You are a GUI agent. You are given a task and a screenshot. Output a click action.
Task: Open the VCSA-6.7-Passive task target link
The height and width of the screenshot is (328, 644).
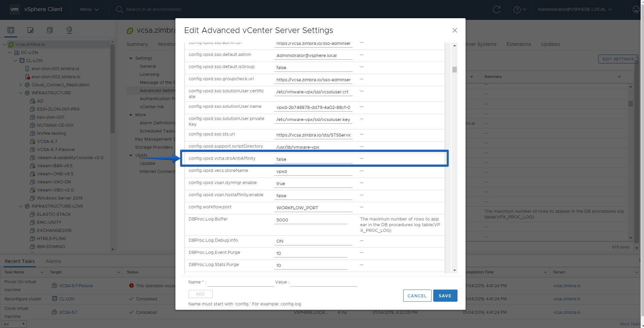point(76,286)
